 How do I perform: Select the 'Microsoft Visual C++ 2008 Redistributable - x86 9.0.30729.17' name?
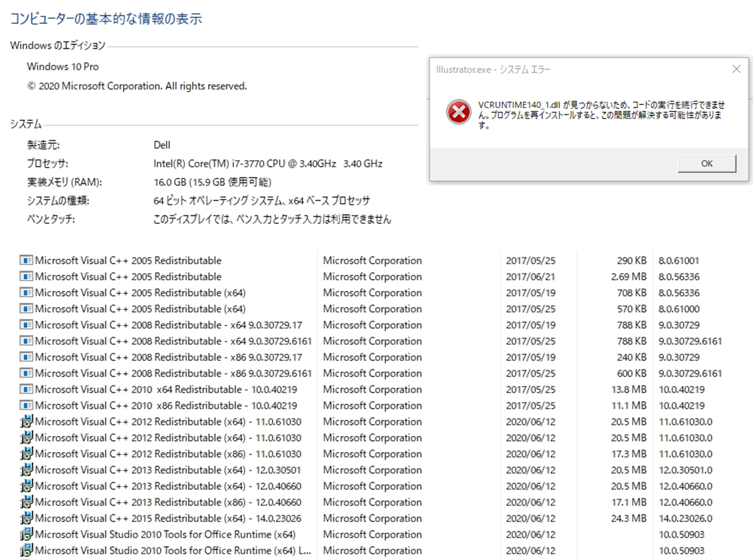(168, 358)
